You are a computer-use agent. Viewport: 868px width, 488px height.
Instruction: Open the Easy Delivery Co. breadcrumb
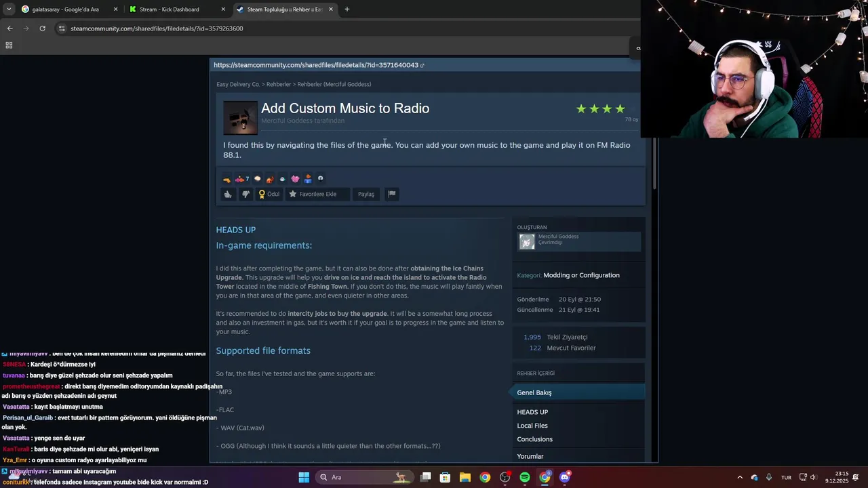click(238, 84)
